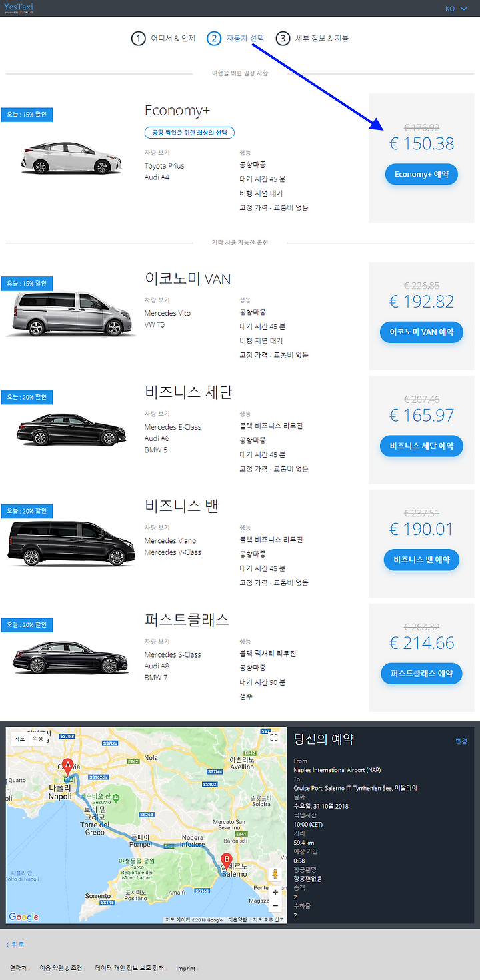
Task: Book with Economy+ 예약 button
Action: (x=421, y=174)
